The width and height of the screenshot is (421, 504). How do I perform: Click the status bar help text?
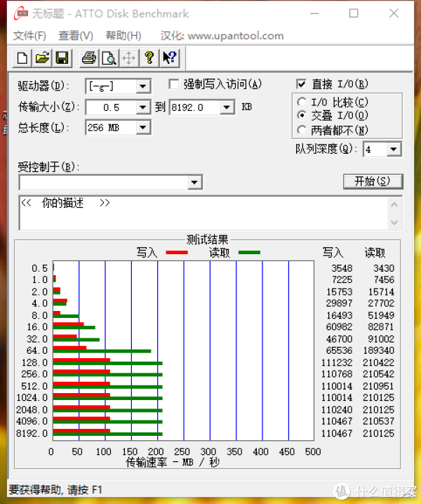(55, 490)
